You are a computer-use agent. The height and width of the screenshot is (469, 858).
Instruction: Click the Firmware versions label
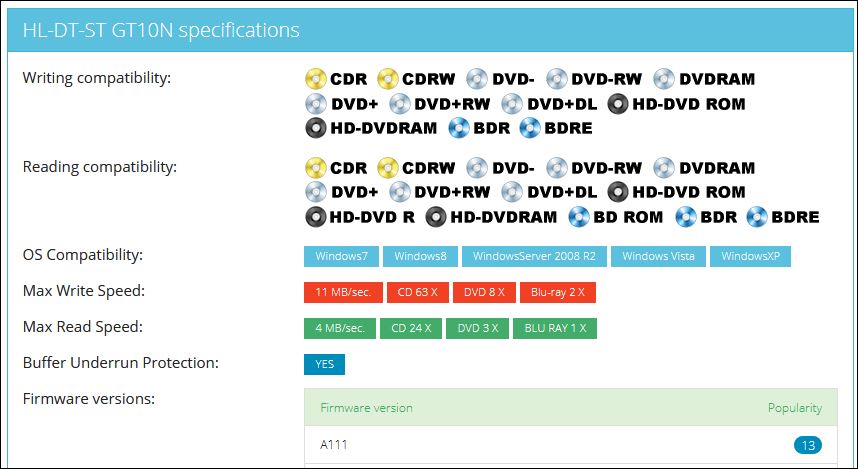click(89, 398)
